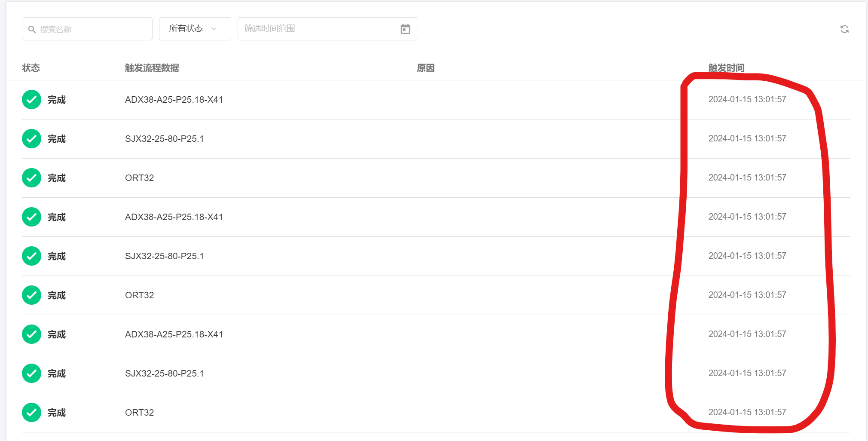Click the last row's 2024-01-15 13:01:57 timestamp
The height and width of the screenshot is (441, 868).
click(x=747, y=412)
